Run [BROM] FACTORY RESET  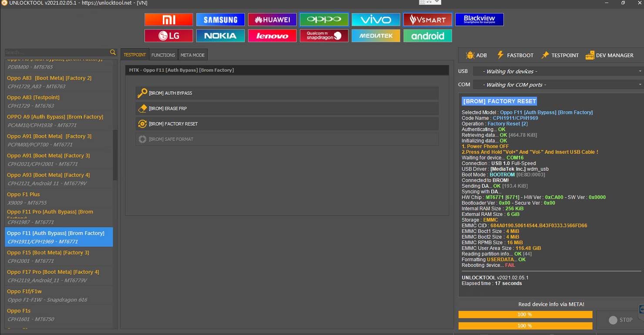(x=287, y=124)
